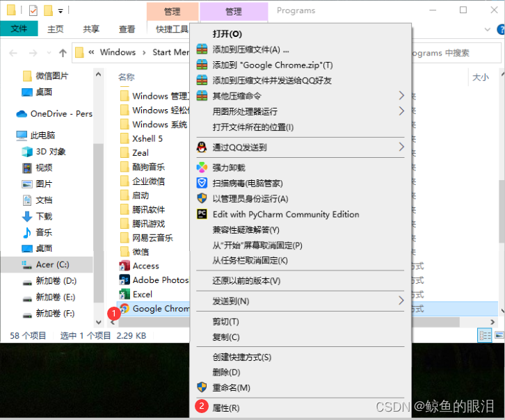The image size is (505, 420).
Task: Click the shield icon next to 重命名(M)
Action: coord(202,387)
